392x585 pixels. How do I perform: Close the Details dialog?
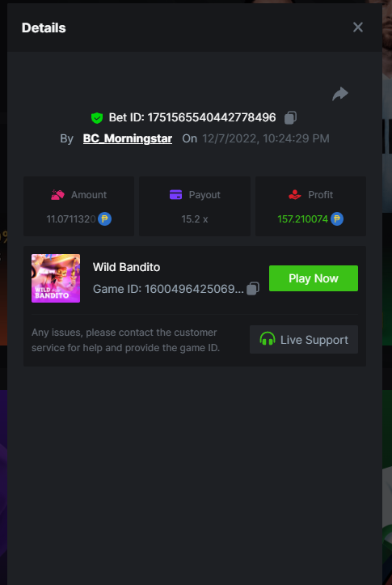tap(358, 28)
